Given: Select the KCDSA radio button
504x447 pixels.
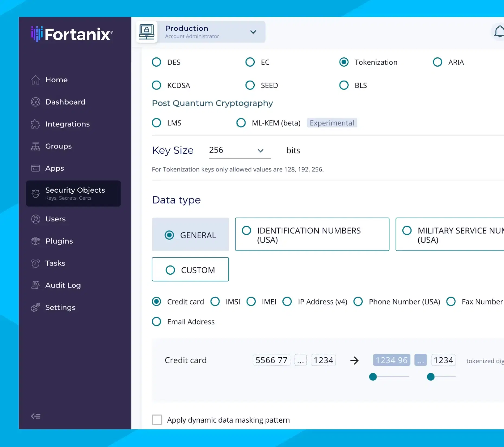Looking at the screenshot, I should pyautogui.click(x=156, y=85).
